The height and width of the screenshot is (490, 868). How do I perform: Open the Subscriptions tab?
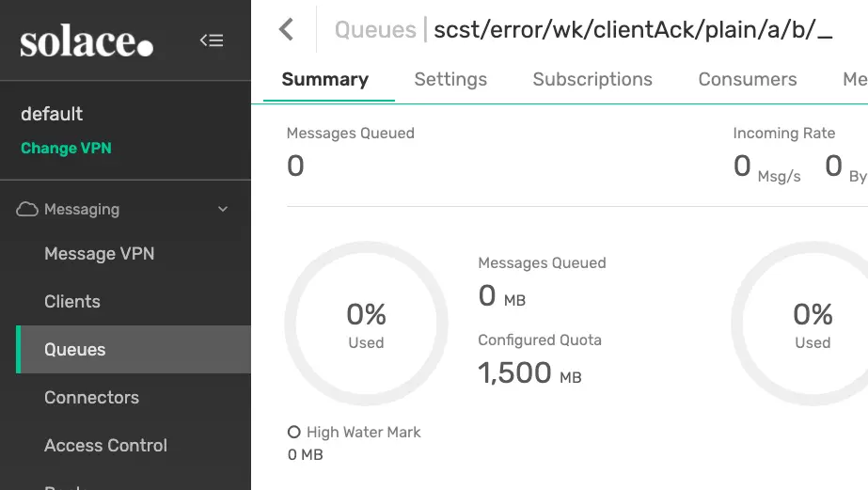(x=592, y=80)
